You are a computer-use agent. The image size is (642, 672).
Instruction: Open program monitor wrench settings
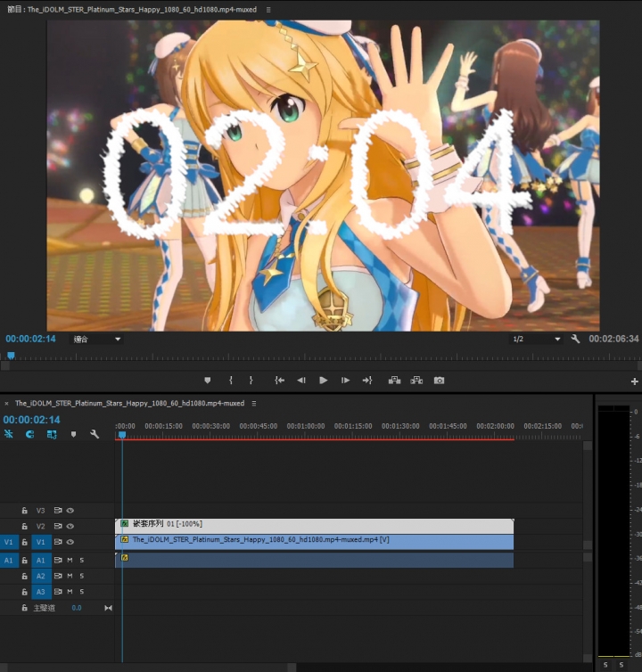(x=575, y=339)
